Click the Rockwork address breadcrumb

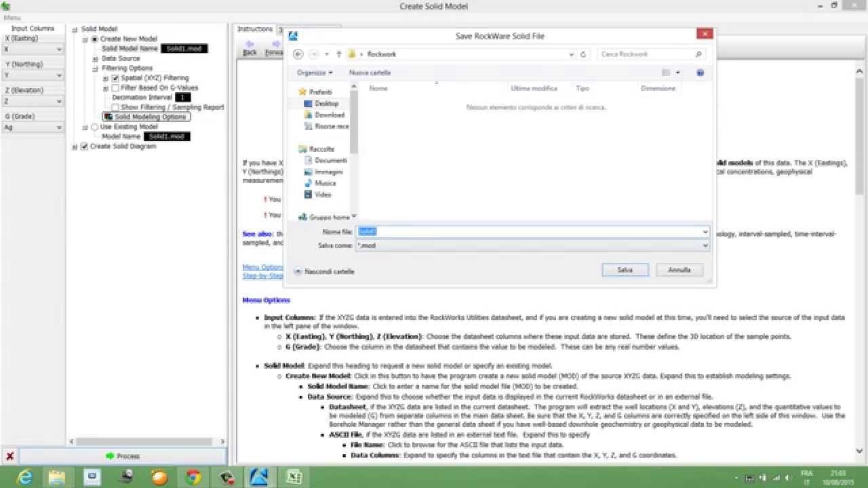tap(381, 54)
